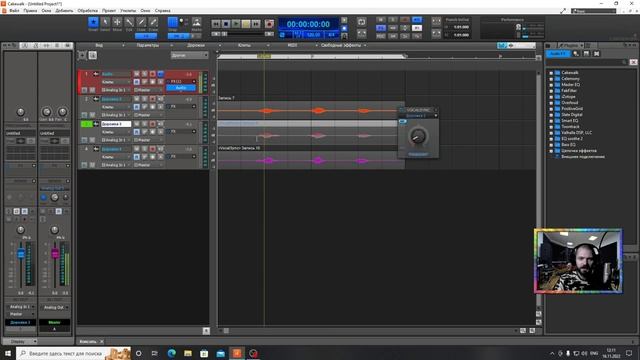Click the magenta Master fader
Screen dimensions: 640x360
pyautogui.click(x=55, y=253)
